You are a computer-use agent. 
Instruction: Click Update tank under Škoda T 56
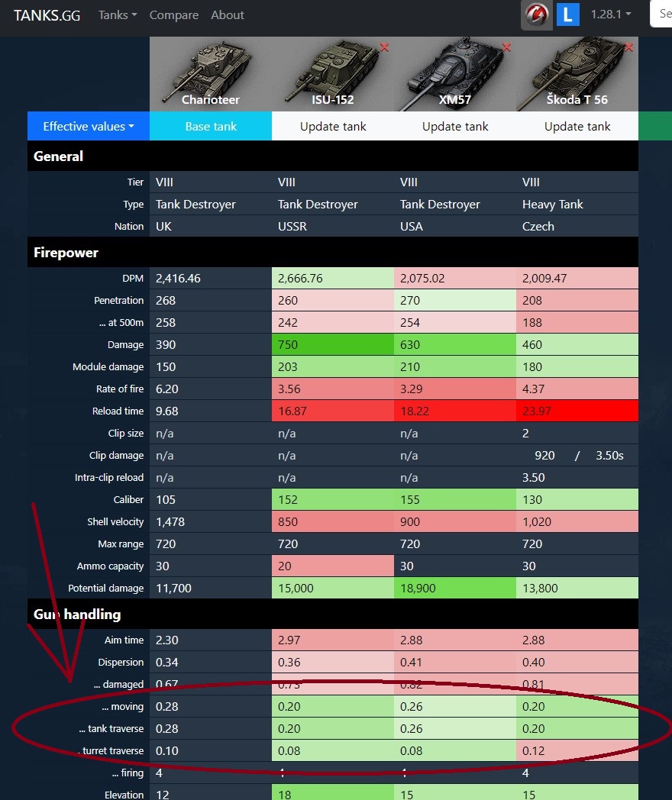point(577,126)
